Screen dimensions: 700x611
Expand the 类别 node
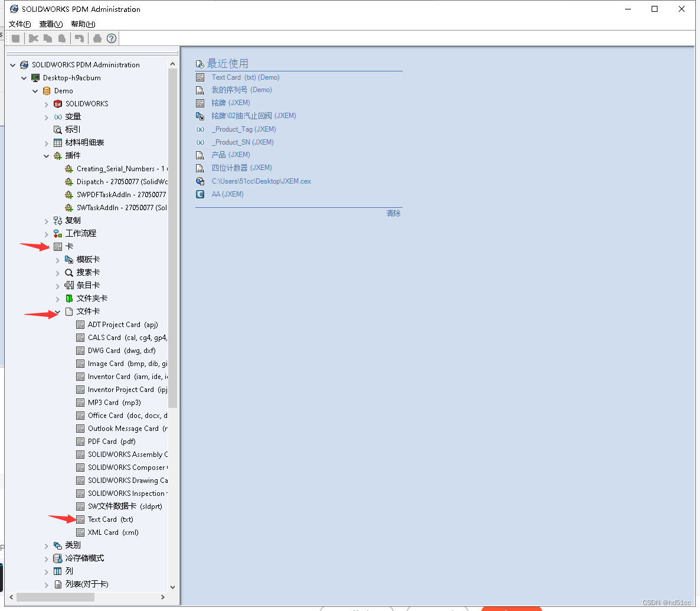click(x=47, y=546)
